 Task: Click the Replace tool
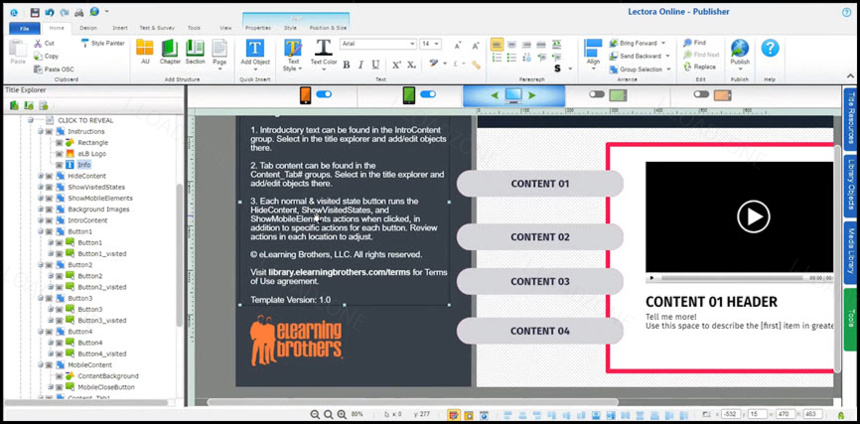[x=699, y=67]
